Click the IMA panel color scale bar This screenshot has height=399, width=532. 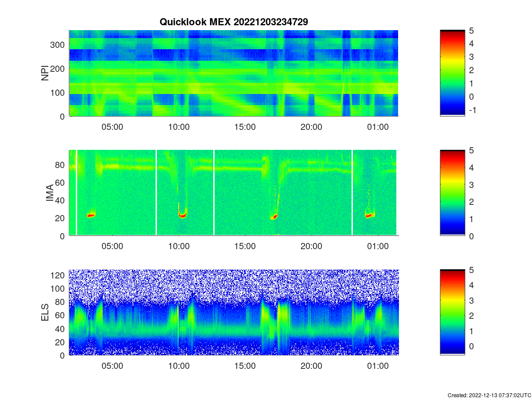pos(452,193)
